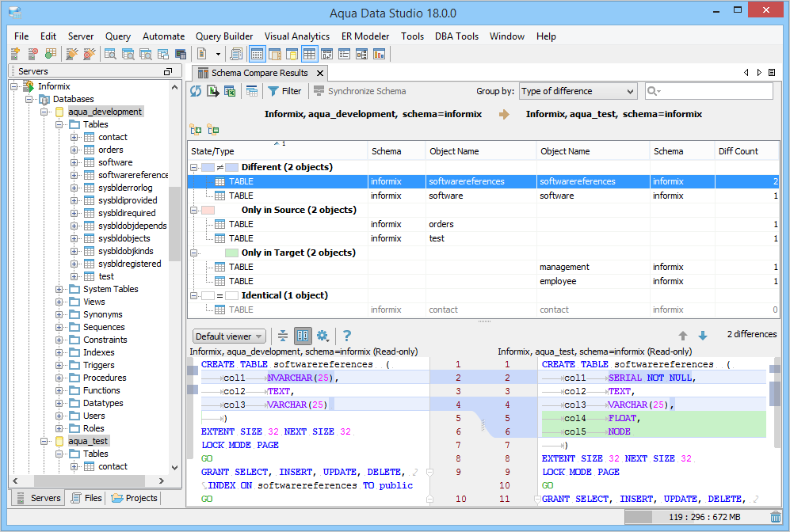The height and width of the screenshot is (532, 790).
Task: Show the tab list icon at right
Action: (x=771, y=73)
